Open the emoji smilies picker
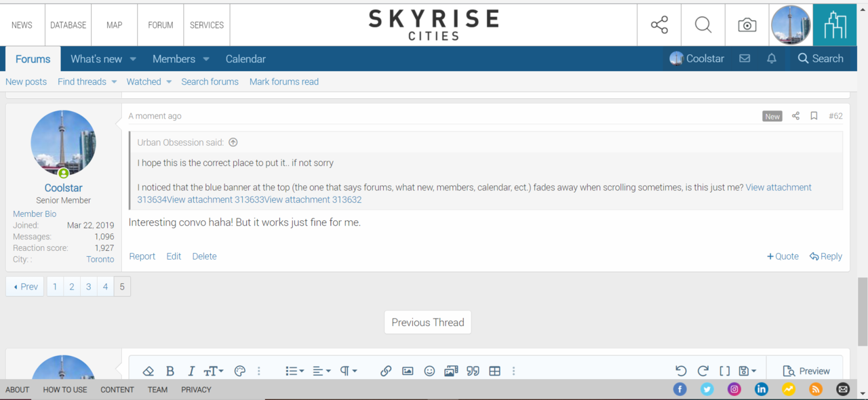The image size is (868, 400). [429, 371]
